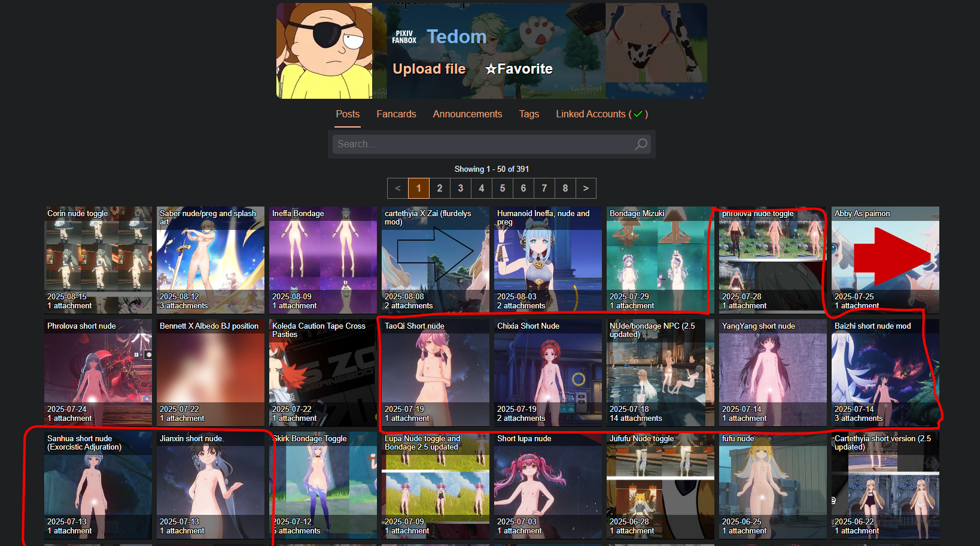Open page 7 of posts

click(x=544, y=189)
